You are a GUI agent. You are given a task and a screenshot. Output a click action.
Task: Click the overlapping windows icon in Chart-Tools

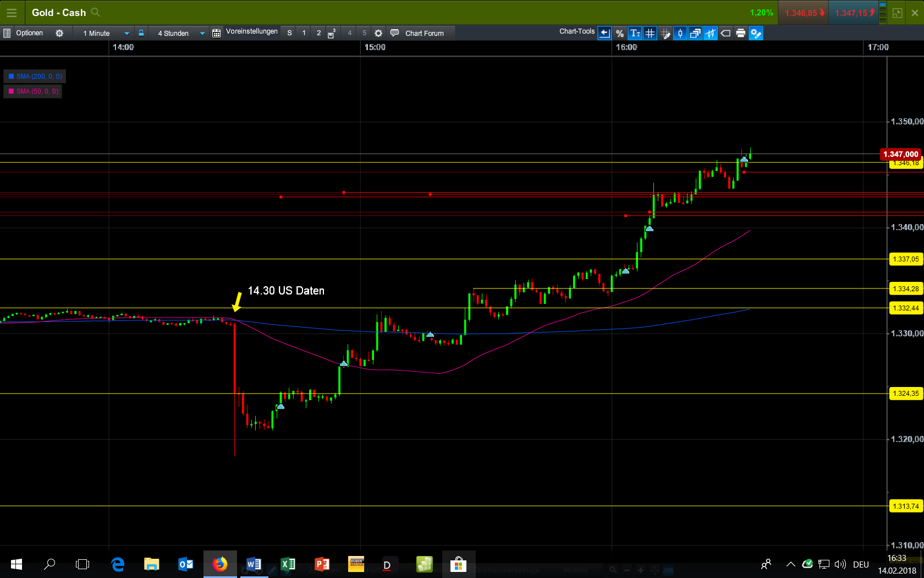(695, 33)
